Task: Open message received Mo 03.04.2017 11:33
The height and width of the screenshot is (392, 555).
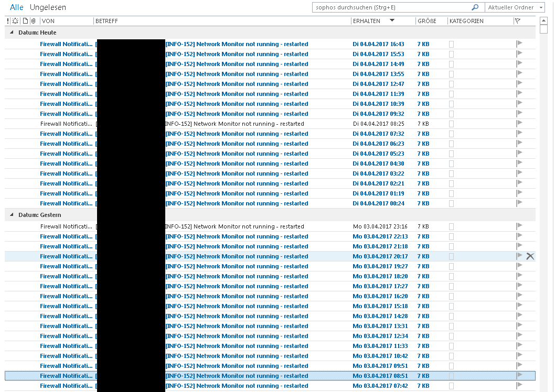Action: [270, 346]
